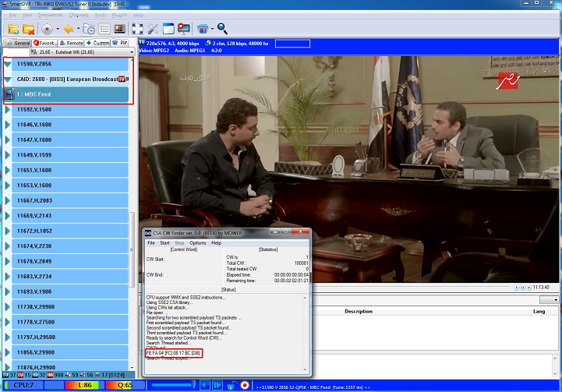
Task: Click the blue window toolbar icon
Action: [x=168, y=29]
